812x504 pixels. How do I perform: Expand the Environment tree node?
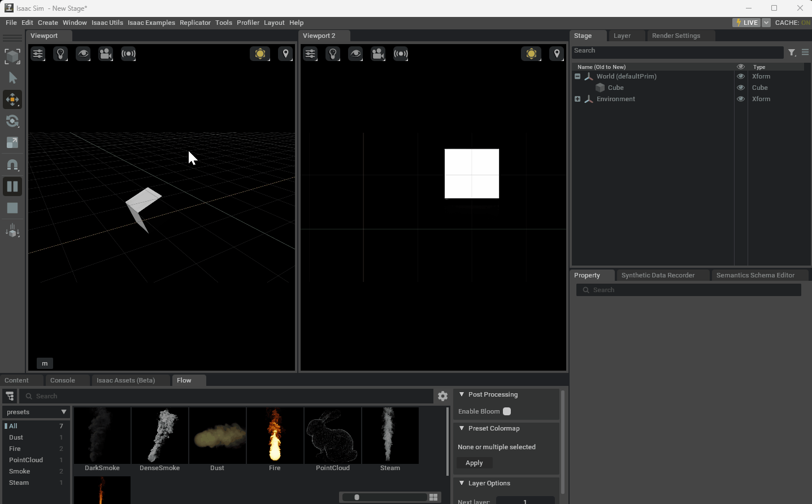click(x=577, y=99)
